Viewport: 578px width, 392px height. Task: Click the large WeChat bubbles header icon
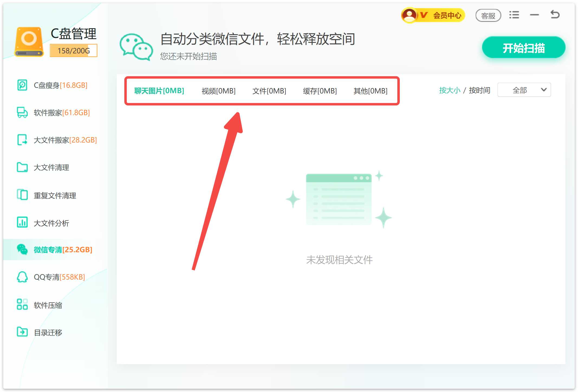(x=136, y=47)
